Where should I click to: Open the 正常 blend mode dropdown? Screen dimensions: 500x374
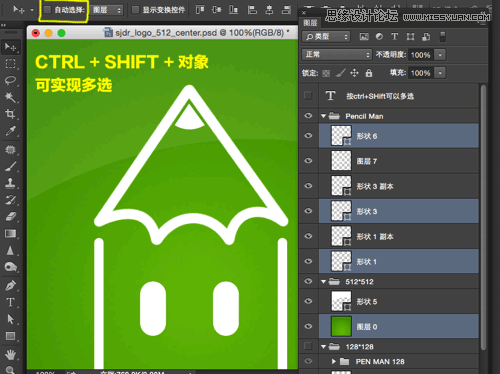click(x=337, y=55)
